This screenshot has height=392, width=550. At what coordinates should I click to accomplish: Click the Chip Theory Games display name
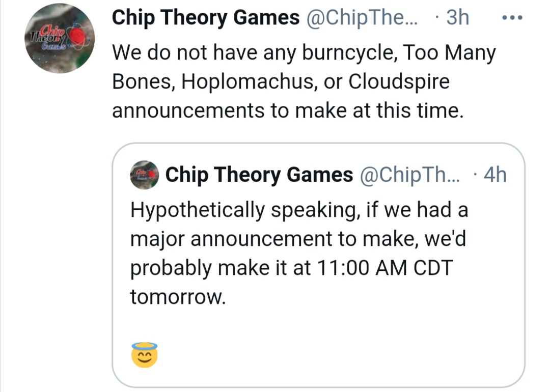click(x=206, y=17)
